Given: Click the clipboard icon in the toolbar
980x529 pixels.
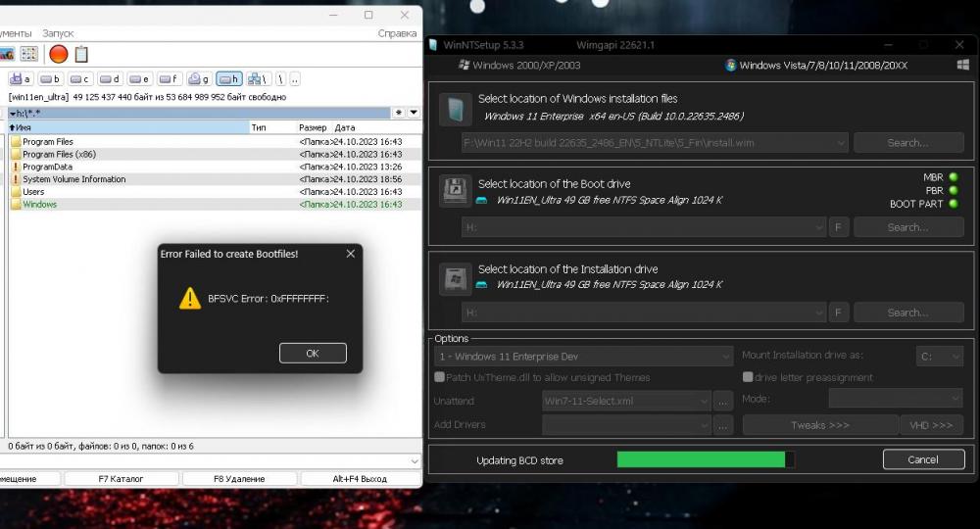Looking at the screenshot, I should point(81,54).
